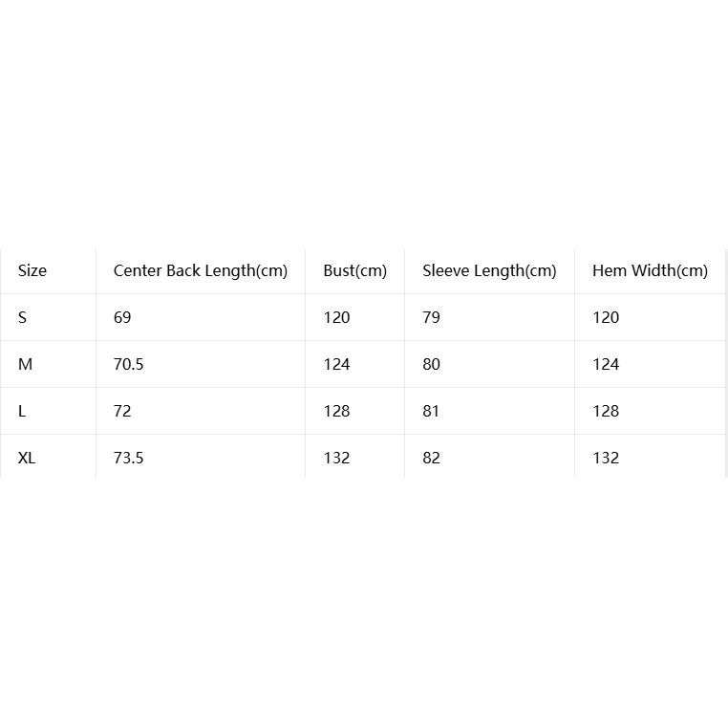Viewport: 728px width, 728px height.
Task: Click the 72 value in L row
Action: [122, 412]
